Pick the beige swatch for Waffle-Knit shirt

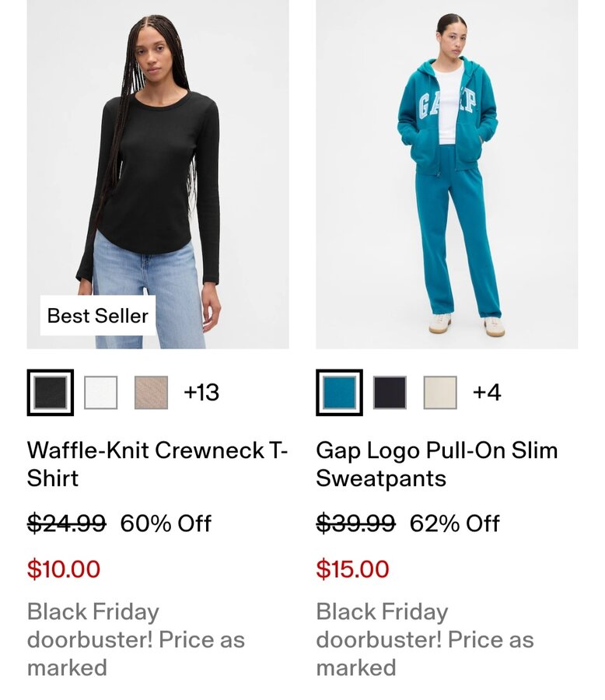pos(151,392)
